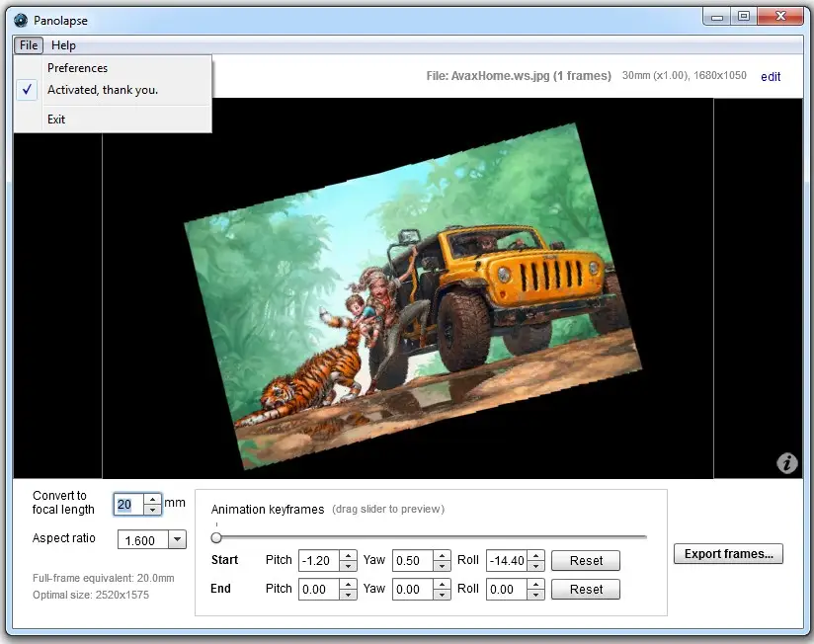Click the Panolapse app icon in title bar
This screenshot has height=644, width=814.
coord(21,20)
